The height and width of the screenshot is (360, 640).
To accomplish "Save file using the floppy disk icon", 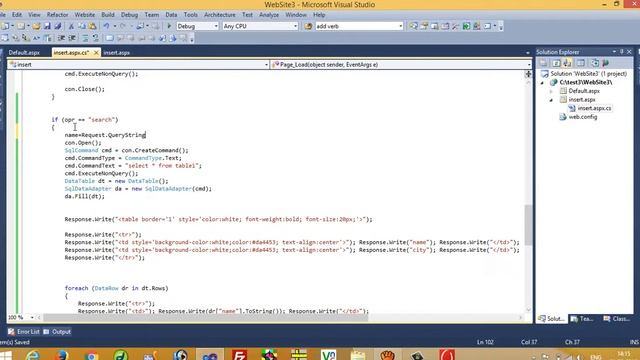I will pyautogui.click(x=47, y=26).
